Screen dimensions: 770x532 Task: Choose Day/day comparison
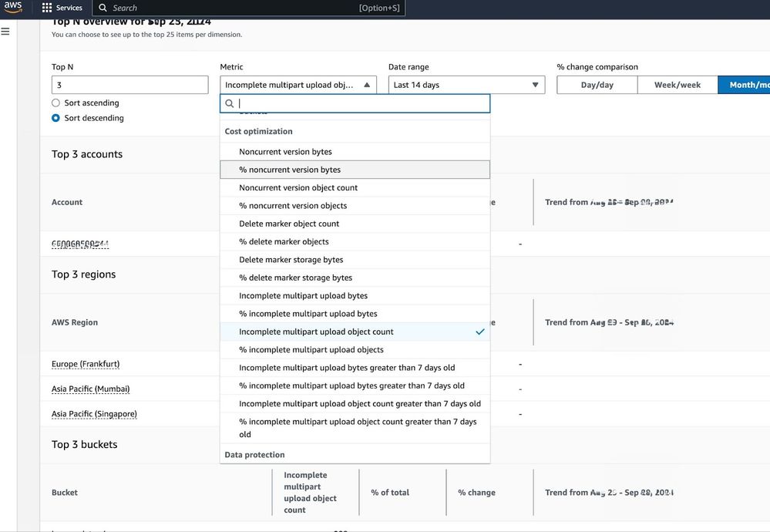click(597, 85)
